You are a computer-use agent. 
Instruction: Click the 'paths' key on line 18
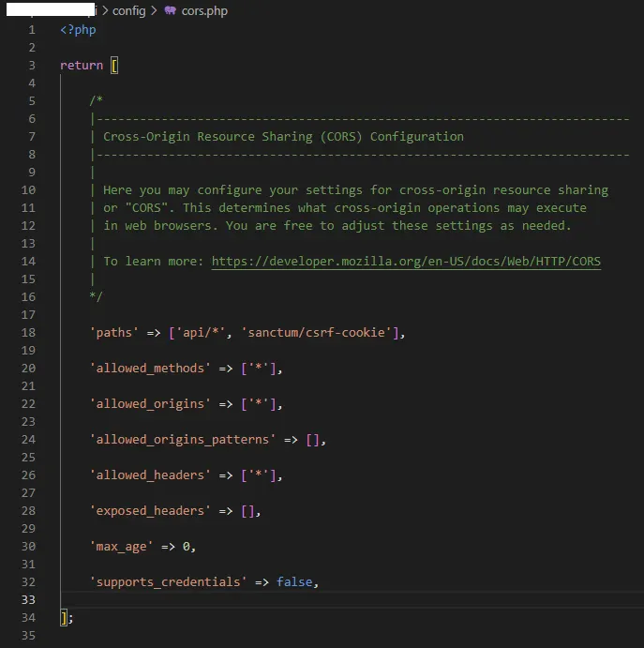point(114,333)
